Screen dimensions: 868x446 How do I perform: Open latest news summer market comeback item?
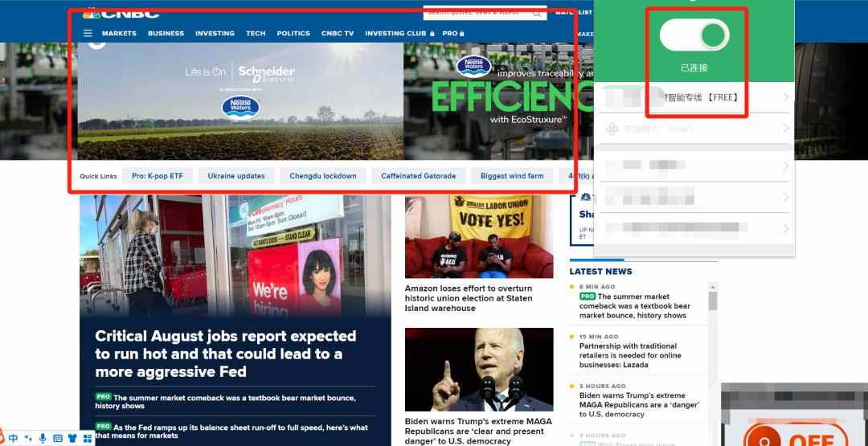635,306
